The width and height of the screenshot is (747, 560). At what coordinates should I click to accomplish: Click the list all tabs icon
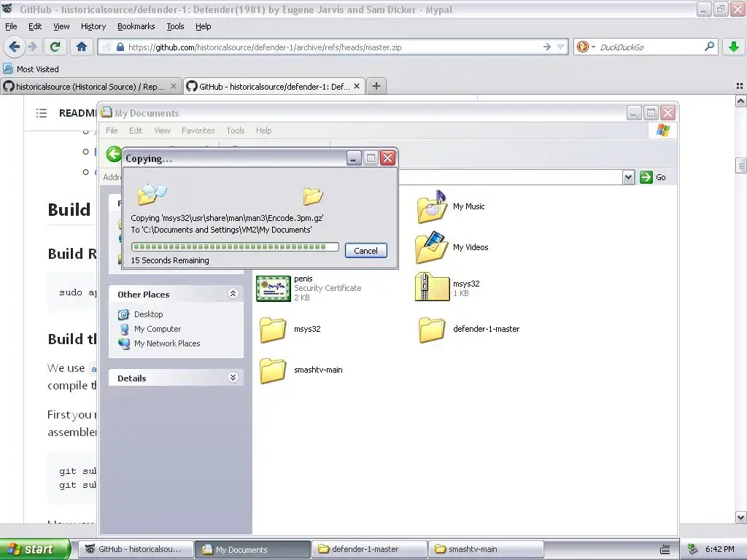pos(740,86)
